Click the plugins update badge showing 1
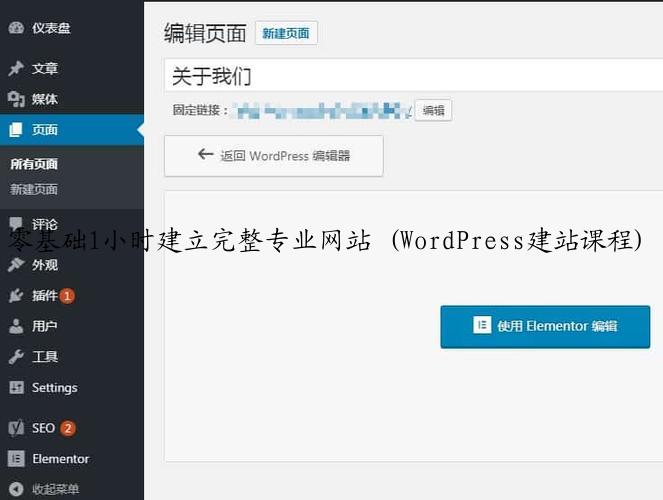 pyautogui.click(x=67, y=296)
